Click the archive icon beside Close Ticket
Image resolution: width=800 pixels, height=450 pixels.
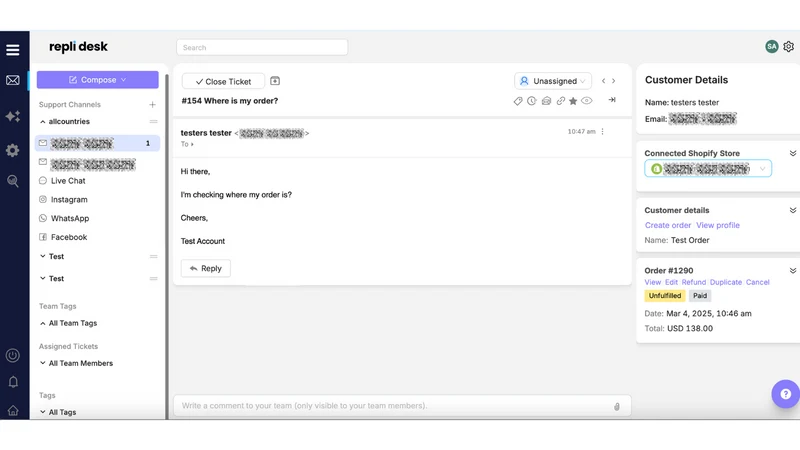[x=274, y=81]
